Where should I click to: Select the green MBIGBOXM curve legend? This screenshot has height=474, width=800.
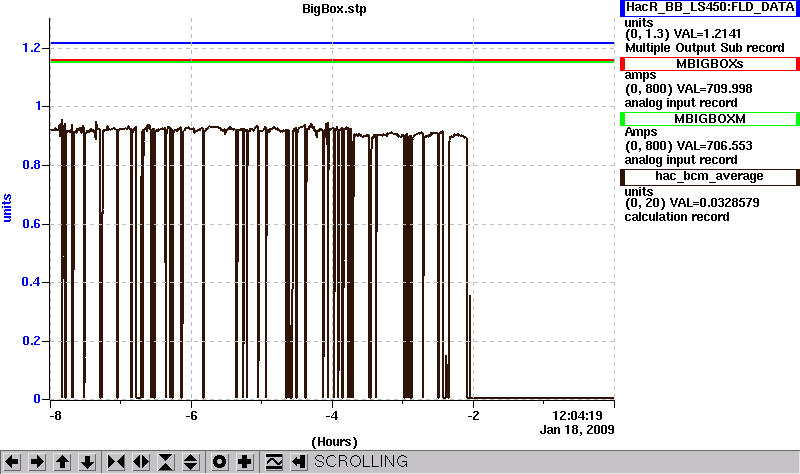tap(710, 119)
